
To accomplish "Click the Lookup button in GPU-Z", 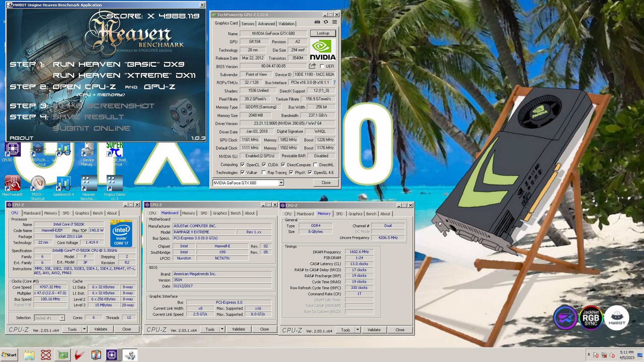I will click(323, 33).
